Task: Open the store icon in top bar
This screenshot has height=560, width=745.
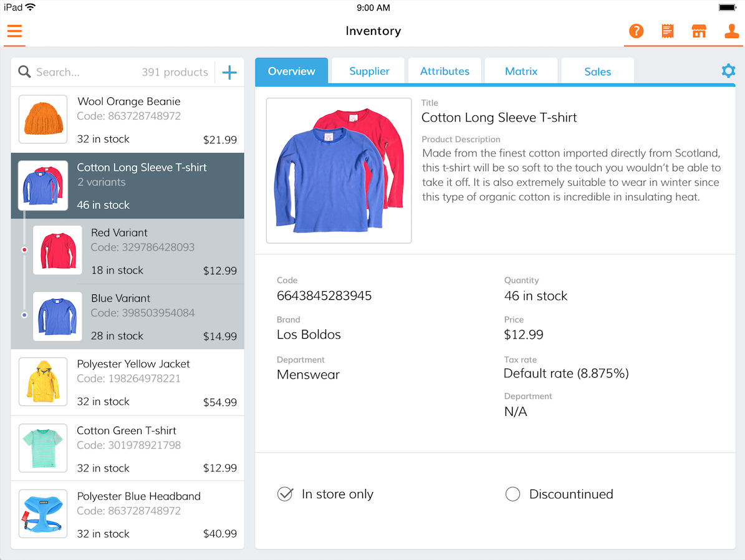Action: 699,31
